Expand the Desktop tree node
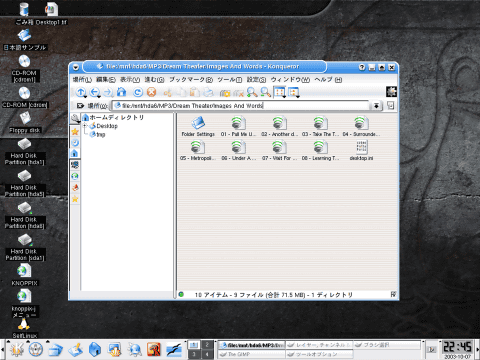The height and width of the screenshot is (360, 480). pos(85,126)
